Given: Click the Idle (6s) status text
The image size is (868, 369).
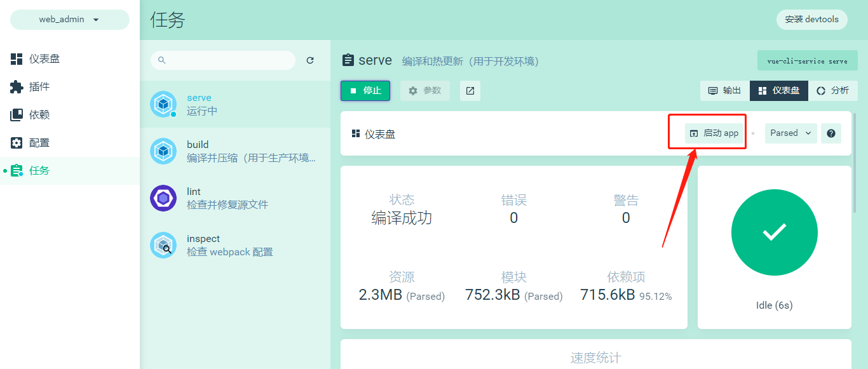Looking at the screenshot, I should point(775,305).
